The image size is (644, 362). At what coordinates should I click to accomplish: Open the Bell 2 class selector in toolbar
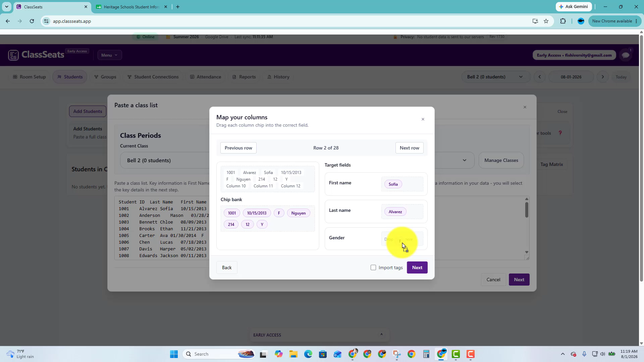(495, 77)
